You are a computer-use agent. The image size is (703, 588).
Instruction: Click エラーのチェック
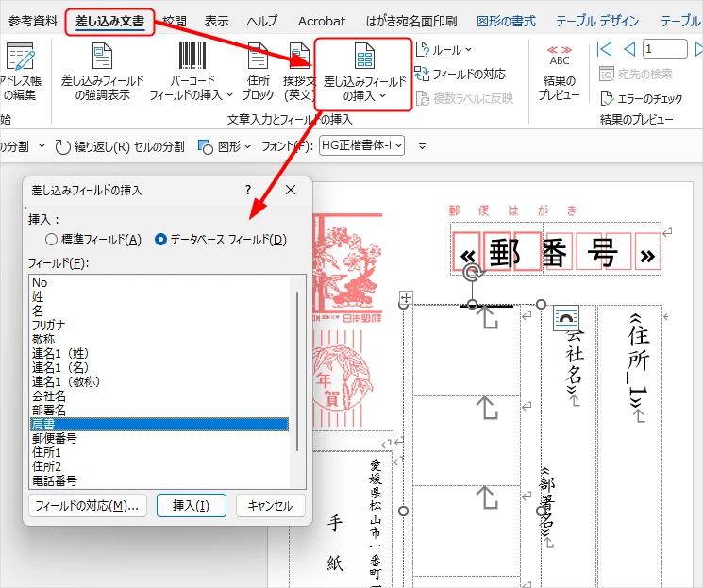[x=641, y=98]
